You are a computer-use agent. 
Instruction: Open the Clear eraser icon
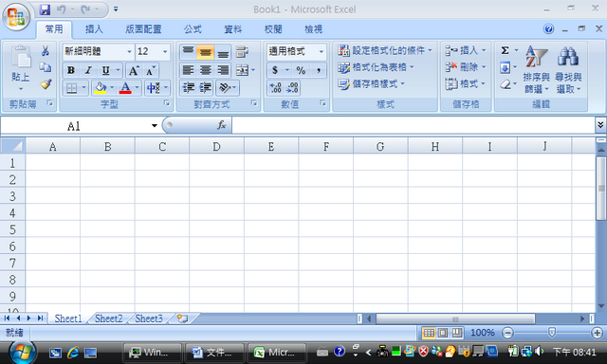(505, 84)
